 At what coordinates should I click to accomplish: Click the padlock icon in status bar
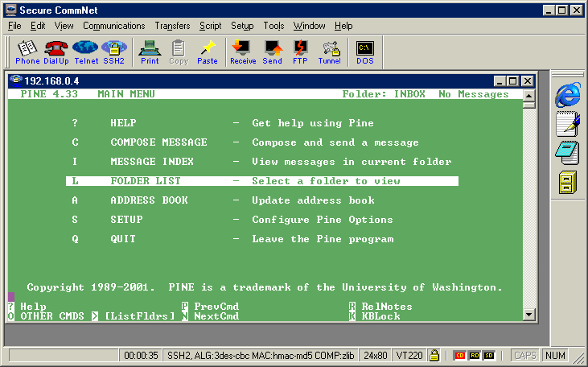[x=434, y=355]
